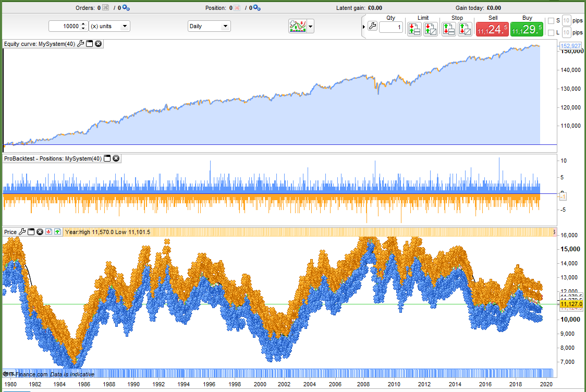Increase units with spinner up arrow
Image resolution: width=586 pixels, height=392 pixels.
83,23
